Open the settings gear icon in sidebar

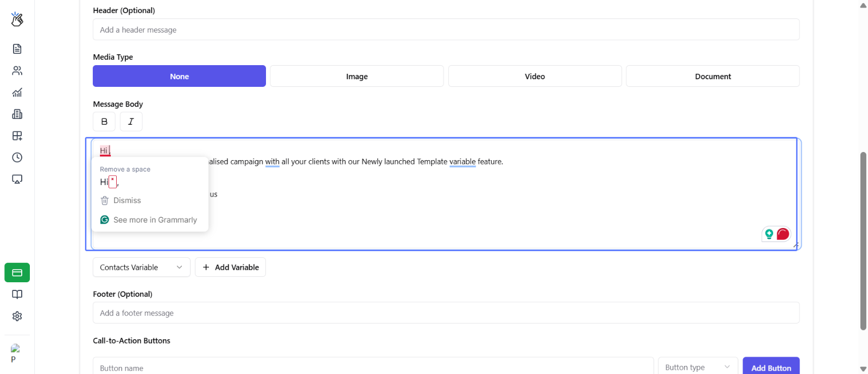[x=17, y=316]
